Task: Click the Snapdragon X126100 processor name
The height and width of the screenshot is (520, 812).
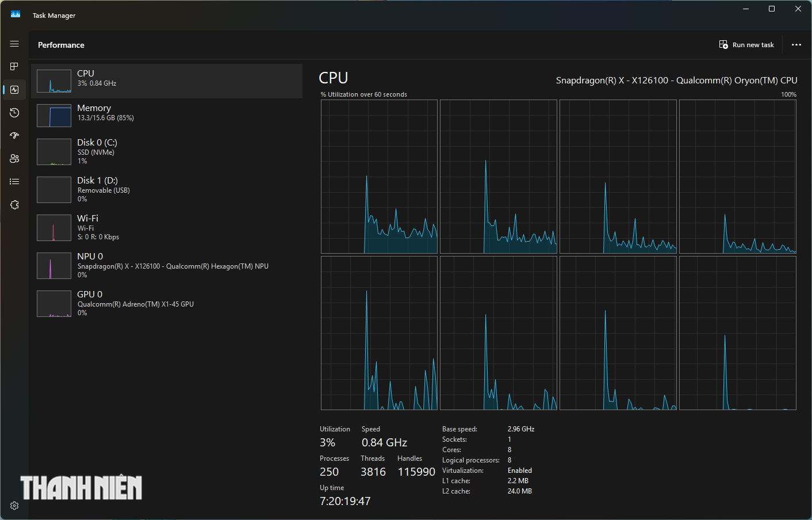Action: 676,81
